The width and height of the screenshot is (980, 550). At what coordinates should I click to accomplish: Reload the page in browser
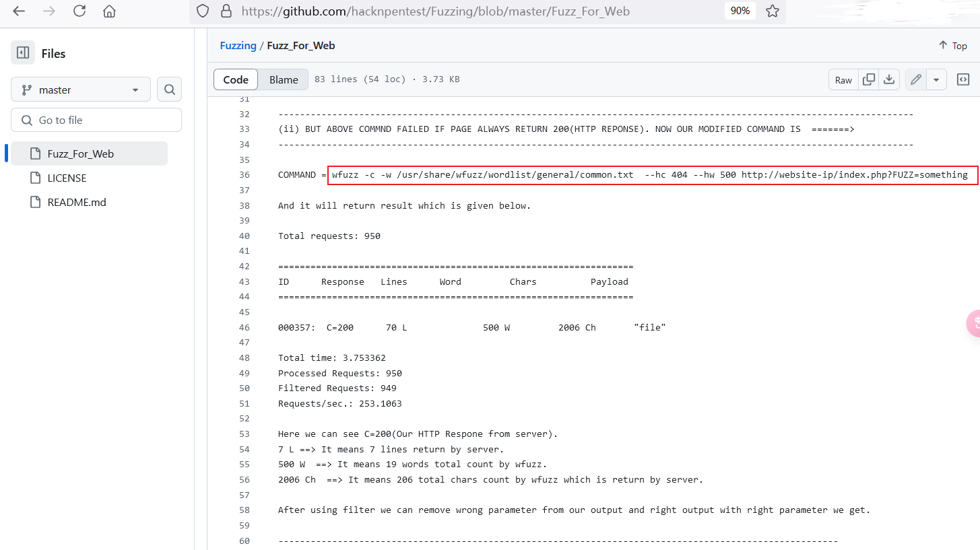tap(79, 11)
